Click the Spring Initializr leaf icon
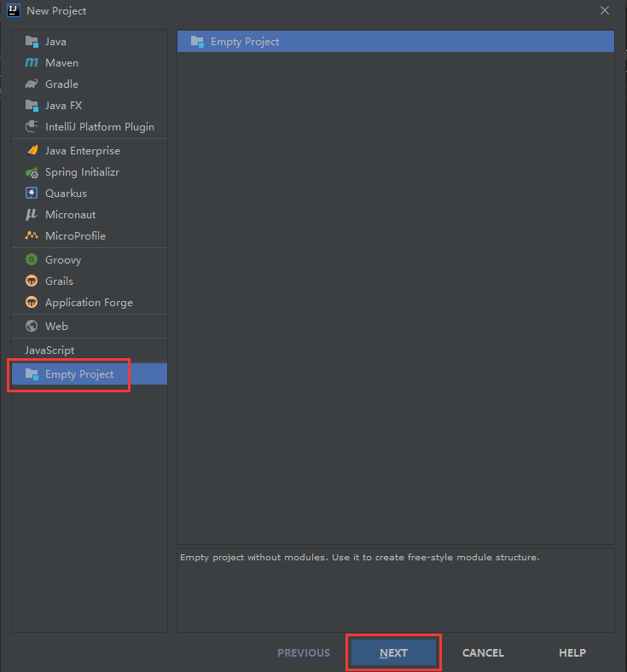The height and width of the screenshot is (672, 627). point(32,172)
